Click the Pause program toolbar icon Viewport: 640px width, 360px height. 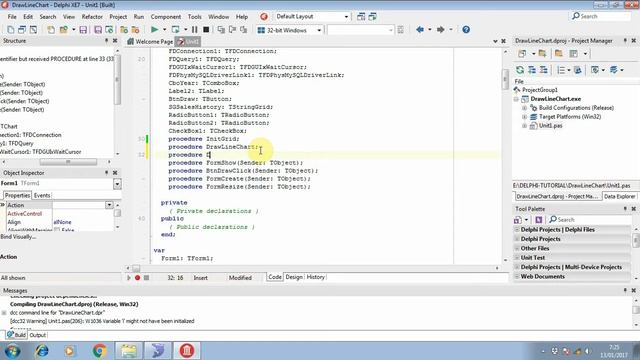click(x=195, y=30)
